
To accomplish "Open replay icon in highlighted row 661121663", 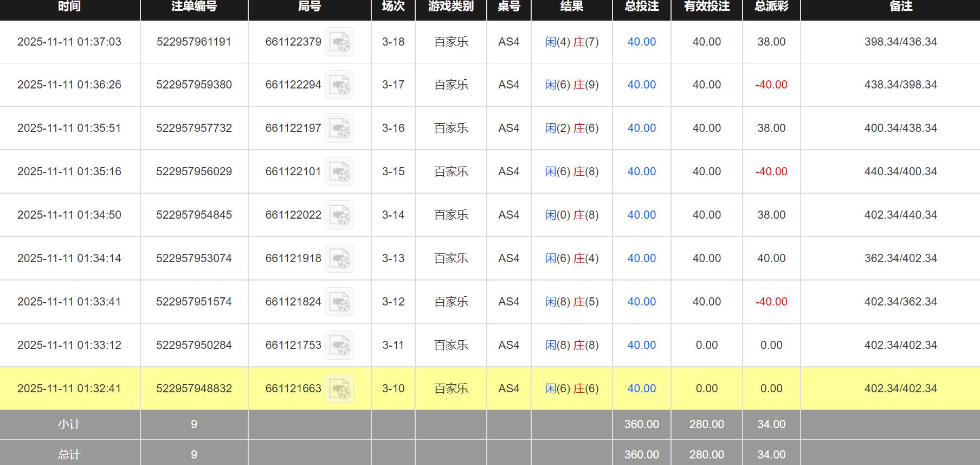I will coord(339,389).
